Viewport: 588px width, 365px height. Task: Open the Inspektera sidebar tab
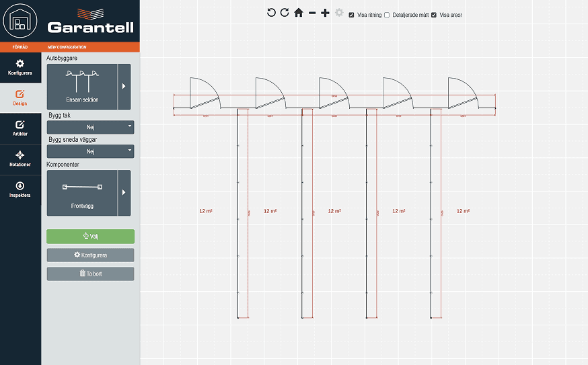(20, 190)
